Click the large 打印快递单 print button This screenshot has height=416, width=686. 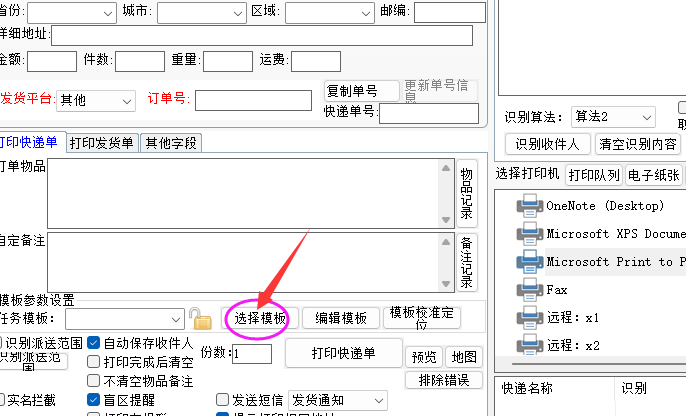pos(343,353)
